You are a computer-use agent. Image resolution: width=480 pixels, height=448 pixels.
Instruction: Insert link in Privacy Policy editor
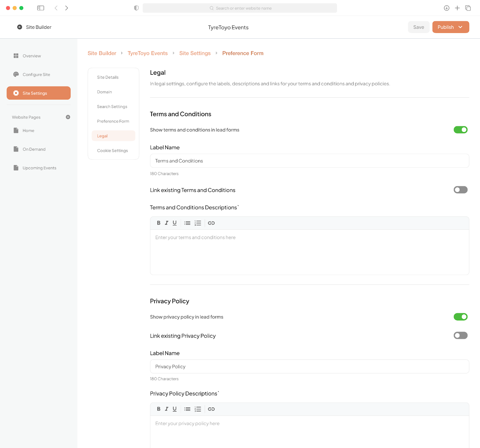click(211, 409)
